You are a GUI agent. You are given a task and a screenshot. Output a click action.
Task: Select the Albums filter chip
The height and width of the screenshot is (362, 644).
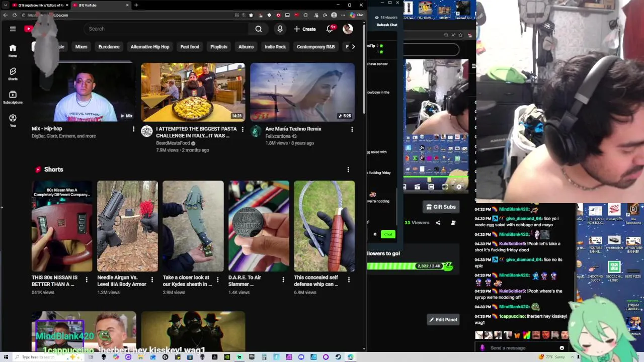(x=246, y=47)
